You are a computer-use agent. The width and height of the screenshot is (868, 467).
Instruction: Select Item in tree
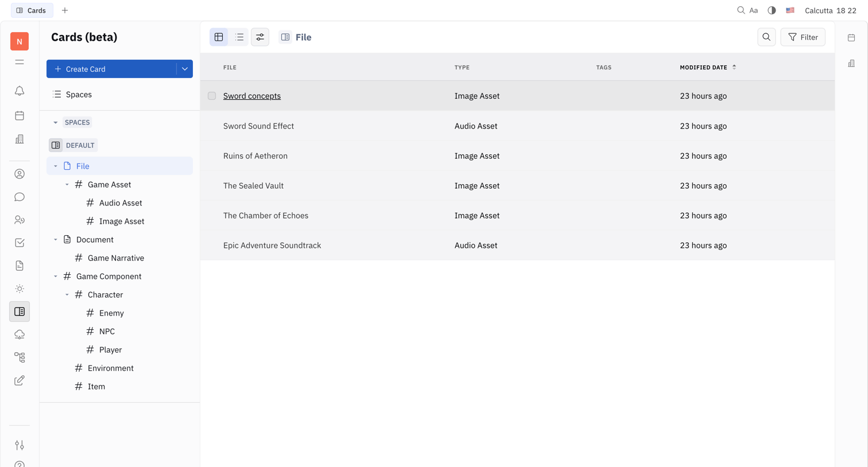(96, 386)
